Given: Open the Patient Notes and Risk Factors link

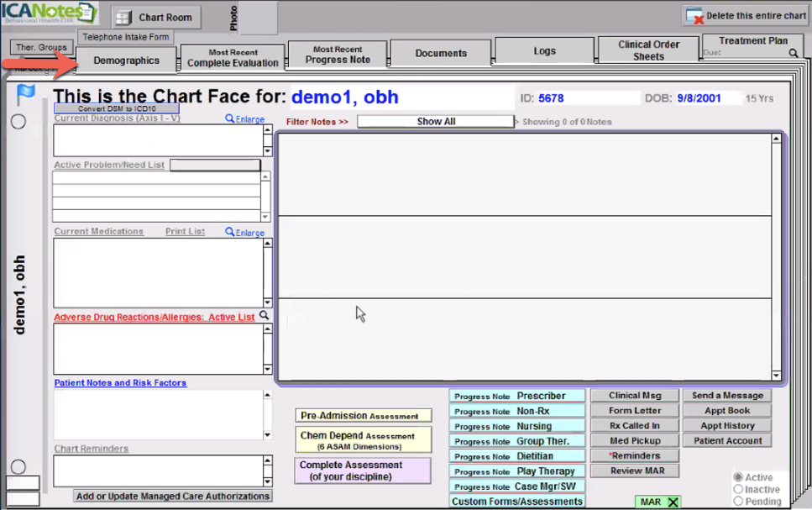Looking at the screenshot, I should (120, 383).
